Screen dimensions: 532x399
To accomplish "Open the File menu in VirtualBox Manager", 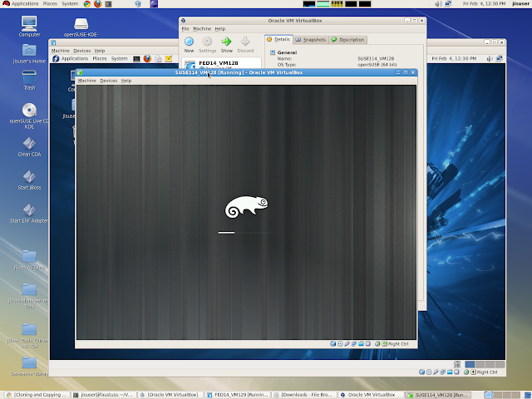I will click(185, 29).
